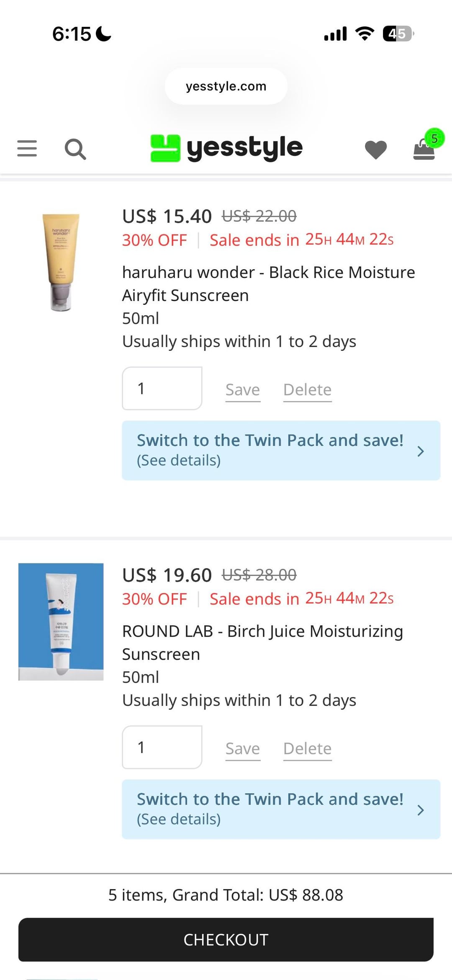Open the ROUND LAB sunscreen thumbnail

[61, 622]
